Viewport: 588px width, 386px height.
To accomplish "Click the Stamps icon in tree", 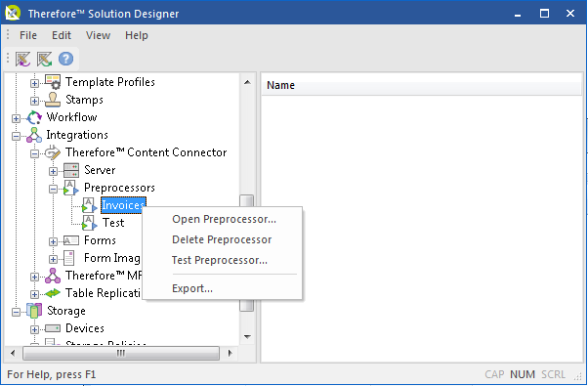I will [53, 100].
